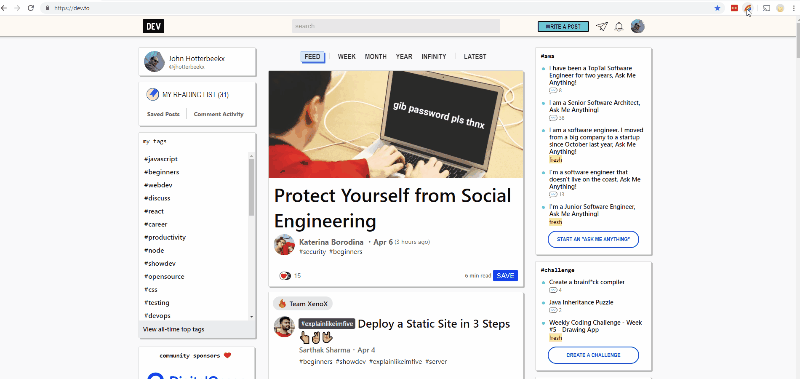Screen dimensions: 800x379
Task: Select the FEED tab
Action: point(312,57)
